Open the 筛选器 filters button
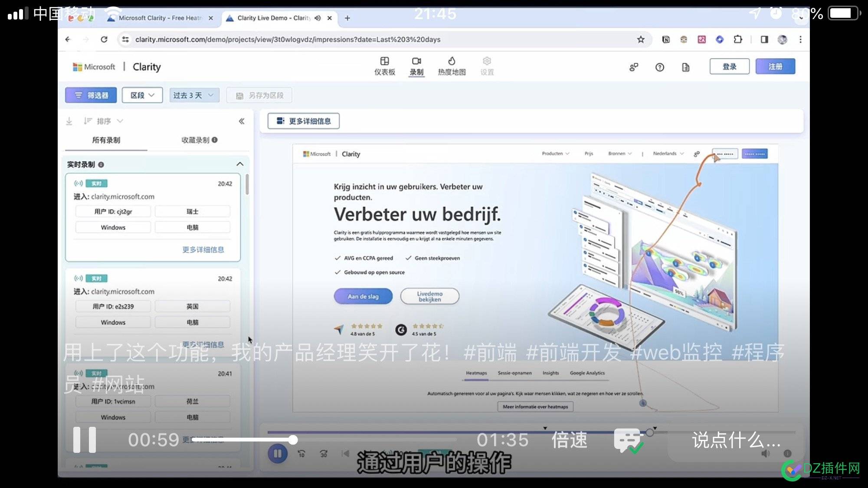Viewport: 868px width, 488px height. pyautogui.click(x=91, y=95)
